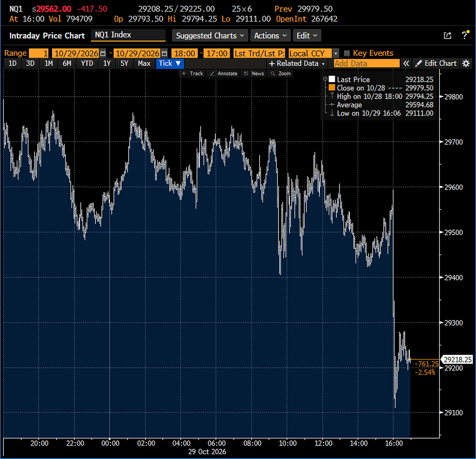Screen dimensions: 476x459
Task: Click the NQ1 Index security field
Action: point(128,35)
